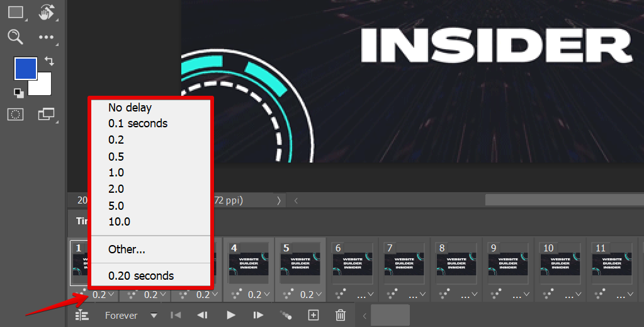Choose Other... to set custom delay
Image resolution: width=644 pixels, height=327 pixels.
tap(127, 249)
